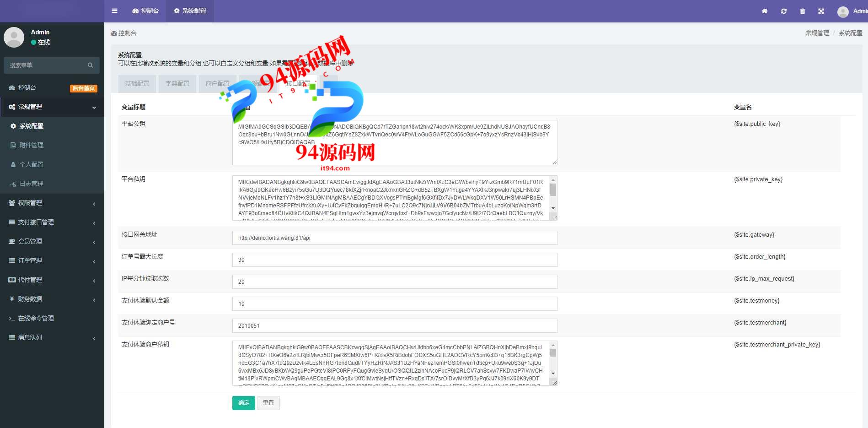Open 个人配置 in the sidebar
The width and height of the screenshot is (868, 428).
click(52, 164)
